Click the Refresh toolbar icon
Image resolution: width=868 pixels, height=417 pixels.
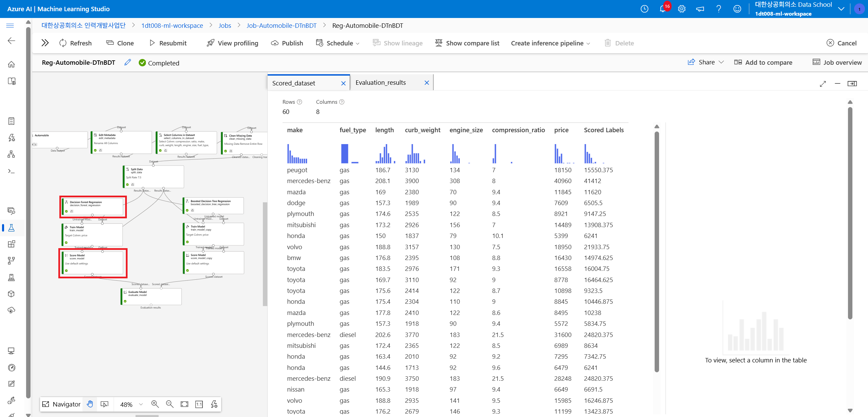tap(63, 43)
